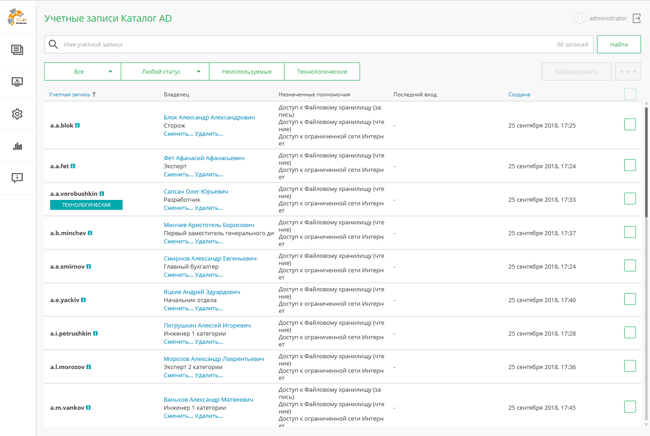The height and width of the screenshot is (436, 650).
Task: Open the 'Любой статус' dropdown
Action: tap(165, 72)
